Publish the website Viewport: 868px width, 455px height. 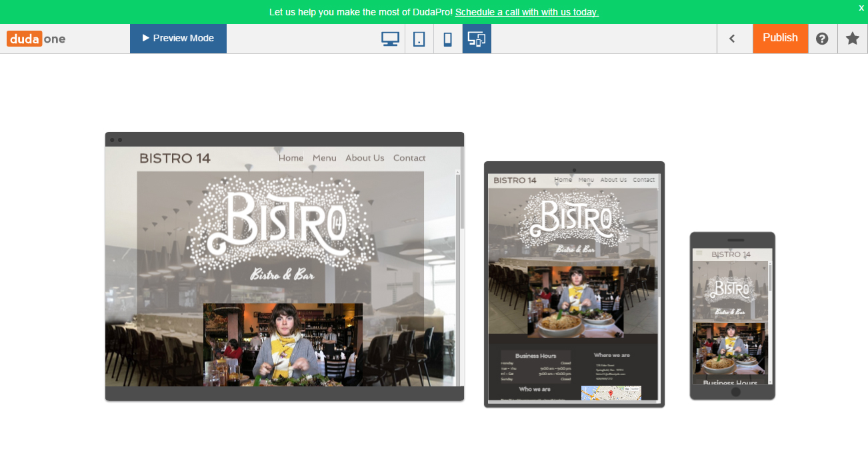click(x=780, y=38)
